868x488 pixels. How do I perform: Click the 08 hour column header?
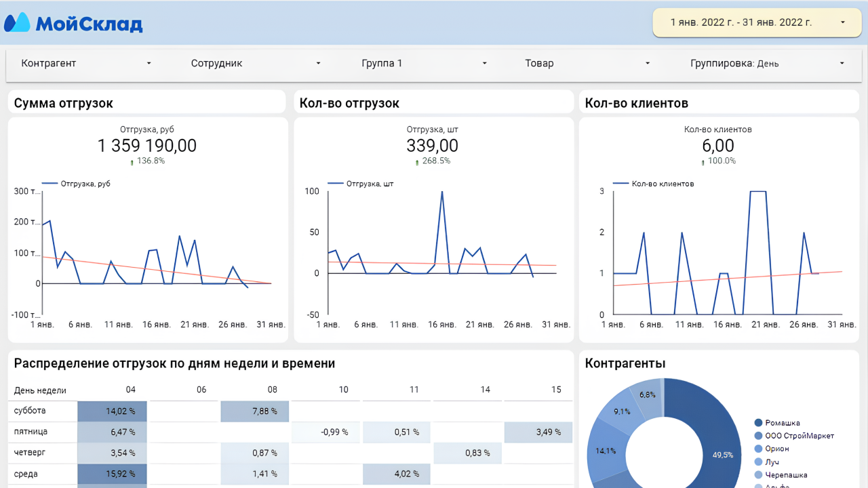273,390
